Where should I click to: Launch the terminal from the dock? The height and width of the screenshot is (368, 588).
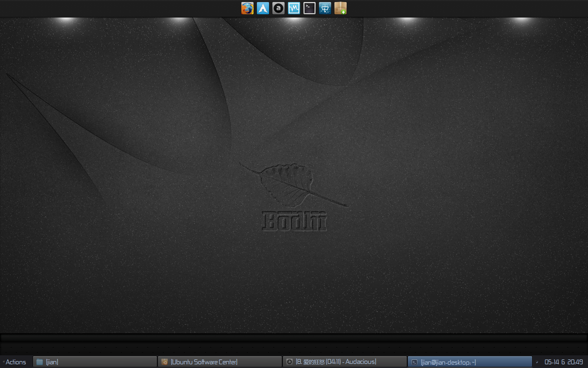coord(310,8)
